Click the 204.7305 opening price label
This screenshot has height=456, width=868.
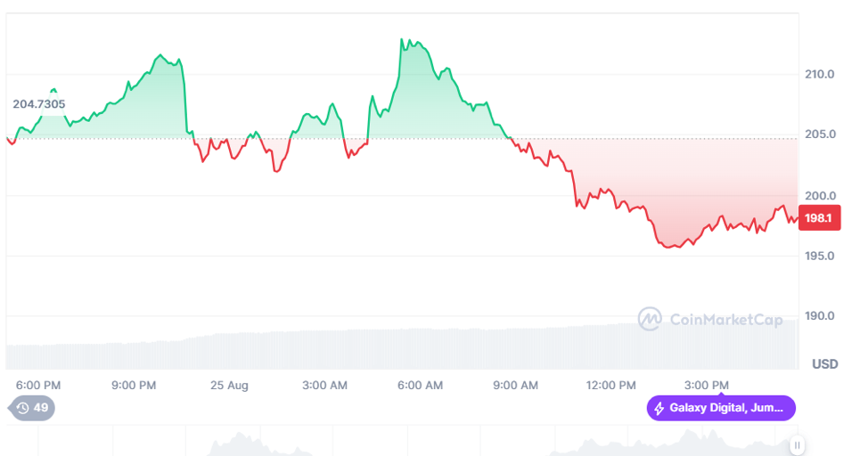pos(38,104)
